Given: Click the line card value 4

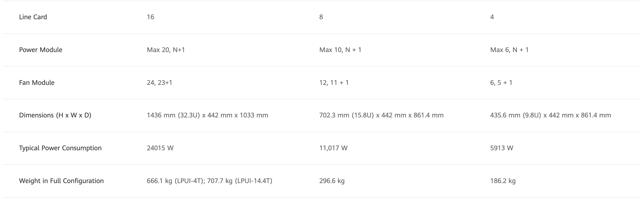Looking at the screenshot, I should point(492,17).
